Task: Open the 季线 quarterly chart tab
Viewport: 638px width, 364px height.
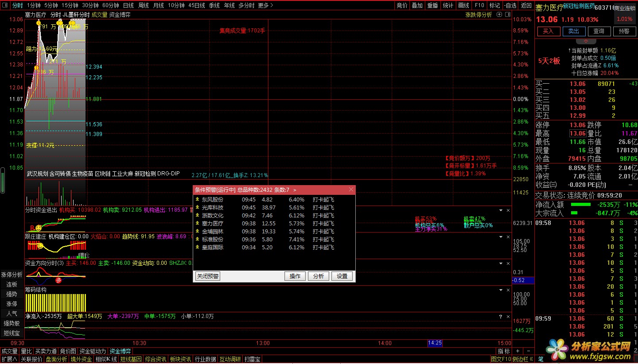Action: (x=214, y=5)
